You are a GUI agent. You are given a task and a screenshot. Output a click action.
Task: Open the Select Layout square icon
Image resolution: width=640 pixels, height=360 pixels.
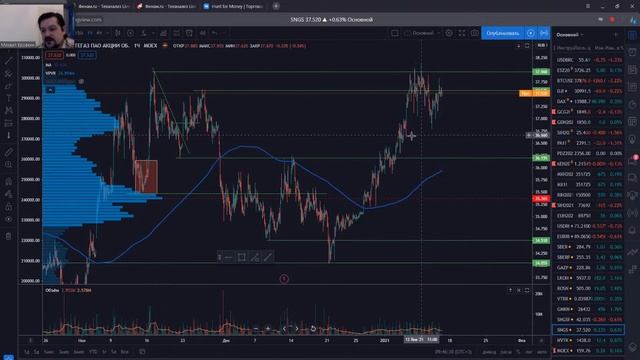394,33
